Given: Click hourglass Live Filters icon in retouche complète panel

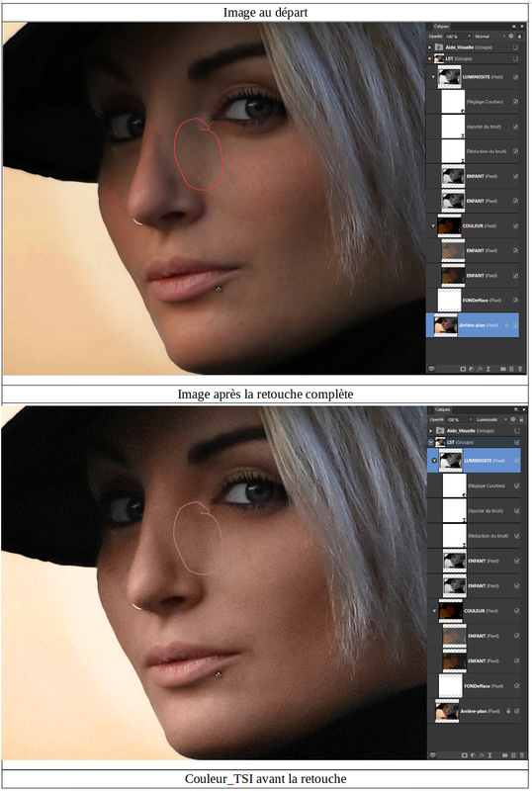Looking at the screenshot, I should coord(489,755).
